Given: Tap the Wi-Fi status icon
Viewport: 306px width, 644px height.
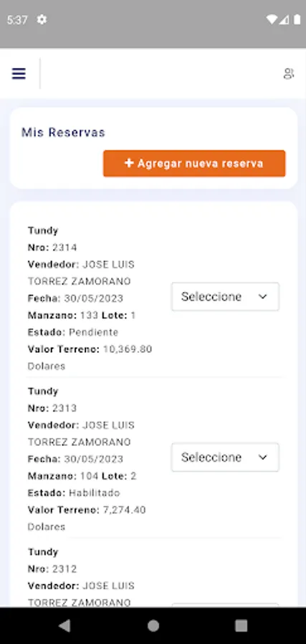Looking at the screenshot, I should pyautogui.click(x=272, y=19).
